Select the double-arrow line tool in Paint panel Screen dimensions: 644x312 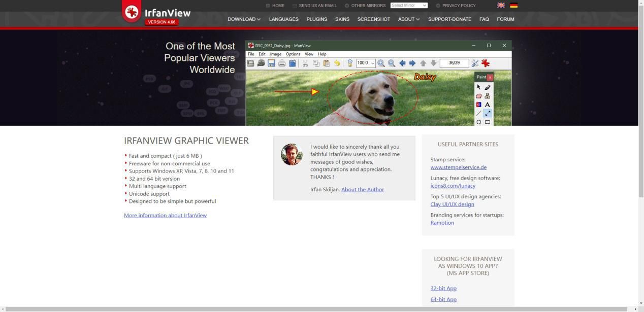click(488, 113)
